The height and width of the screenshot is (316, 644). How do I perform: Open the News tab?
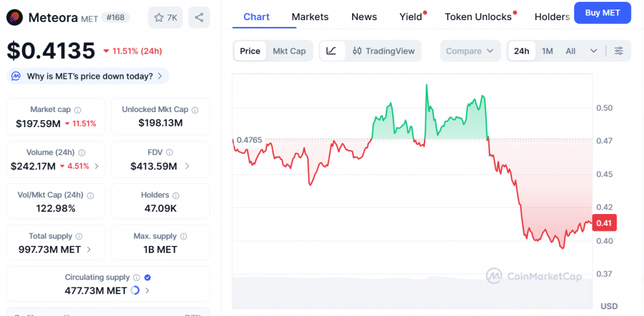(364, 17)
